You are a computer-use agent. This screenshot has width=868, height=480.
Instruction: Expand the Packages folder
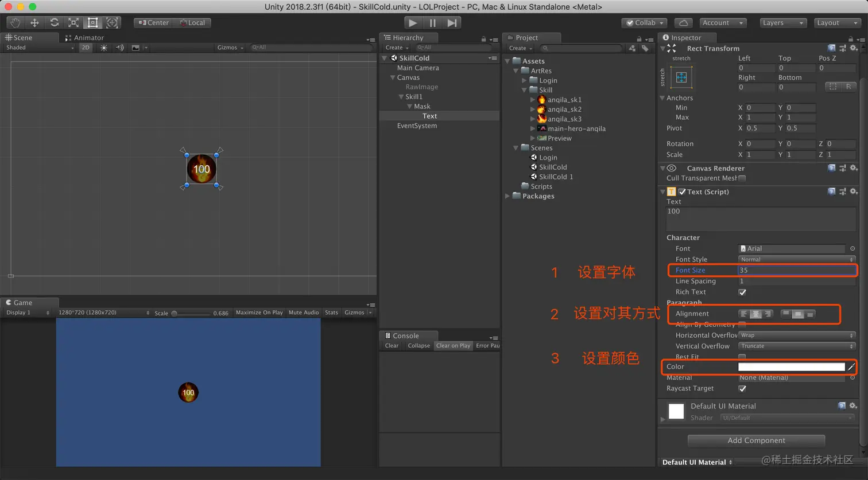click(507, 196)
